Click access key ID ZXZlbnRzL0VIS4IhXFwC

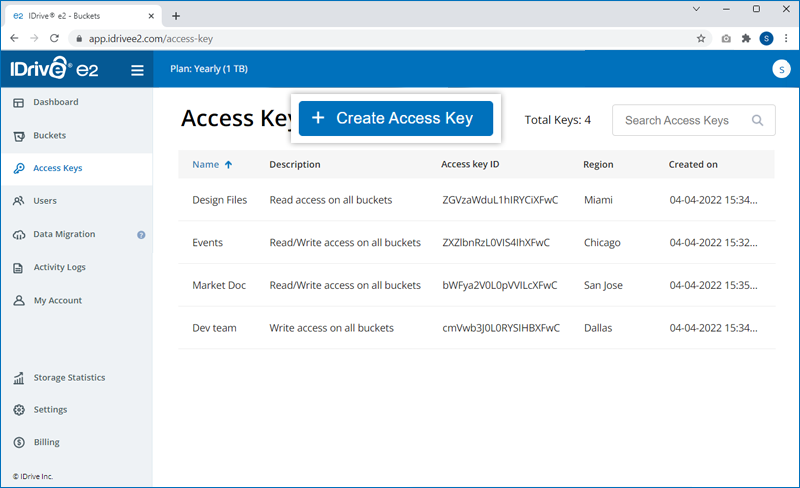[496, 242]
